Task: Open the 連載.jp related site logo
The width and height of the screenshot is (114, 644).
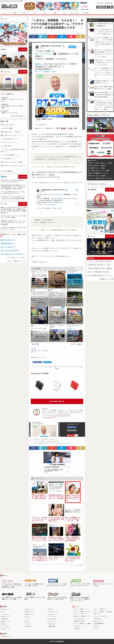Action: point(30,594)
